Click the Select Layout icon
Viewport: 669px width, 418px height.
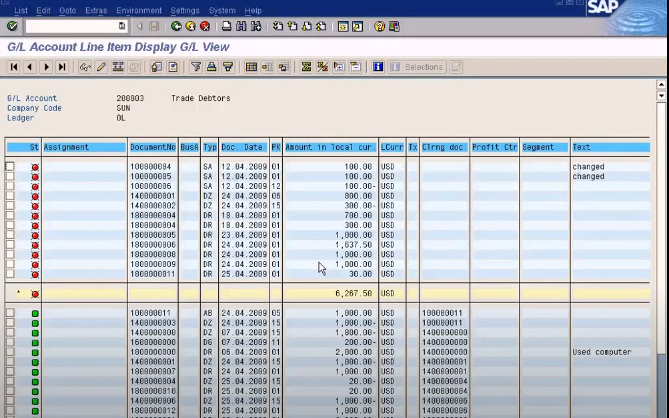coord(268,67)
